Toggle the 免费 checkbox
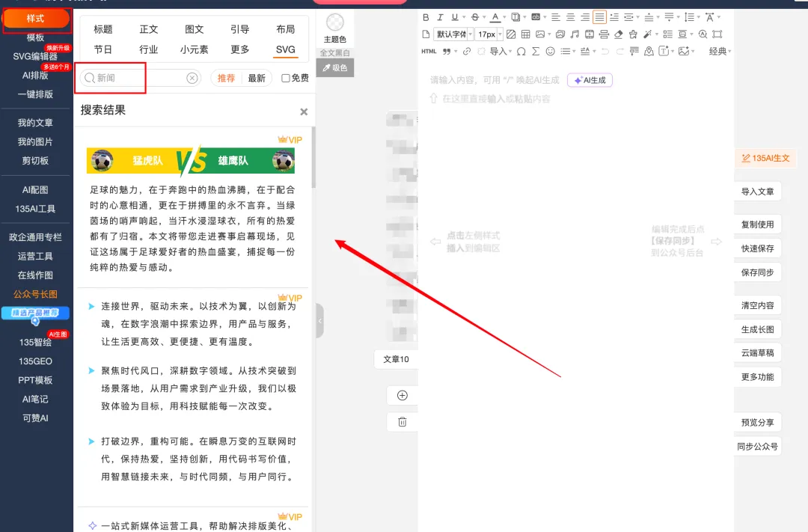The height and width of the screenshot is (532, 808). tap(286, 78)
